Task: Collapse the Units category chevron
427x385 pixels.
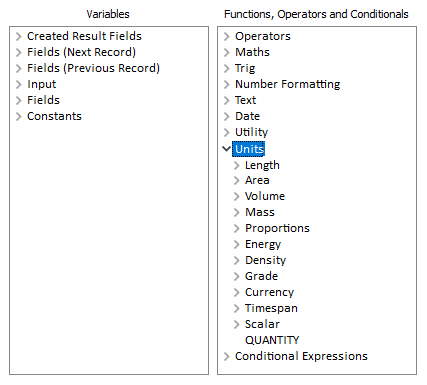Action: pyautogui.click(x=227, y=148)
